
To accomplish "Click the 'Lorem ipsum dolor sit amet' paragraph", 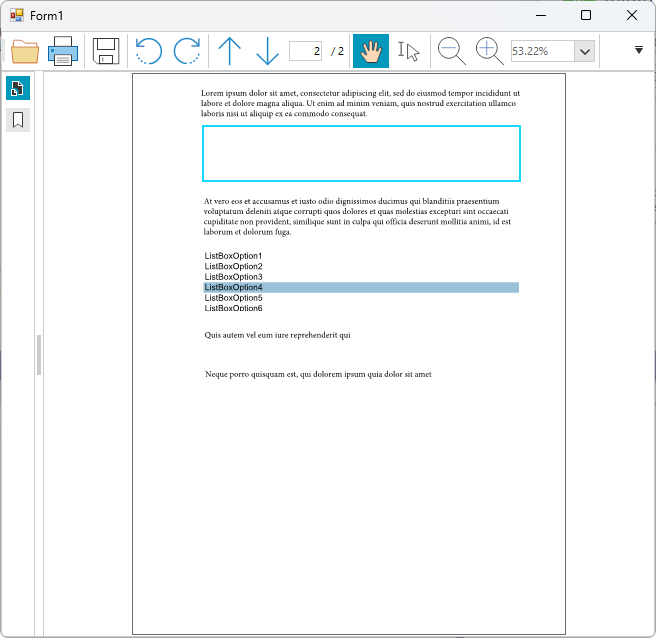I will 360,103.
